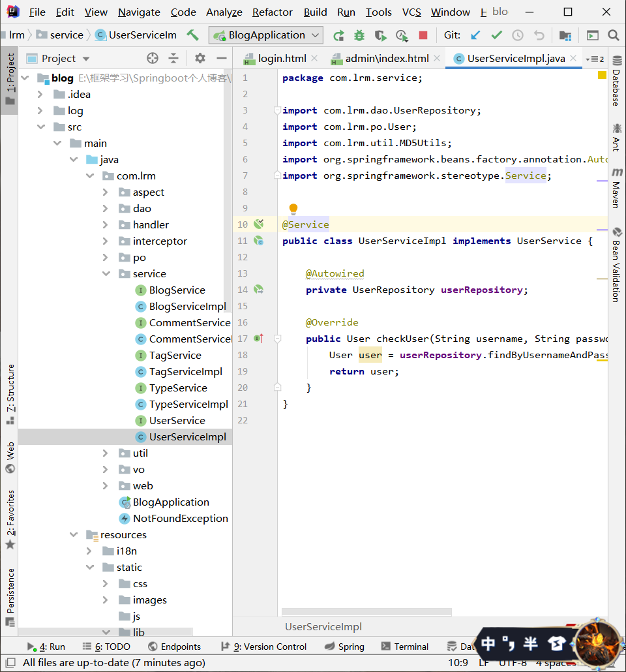Click the Git rollback arrow icon
Viewport: 626px width, 672px height.
(539, 35)
